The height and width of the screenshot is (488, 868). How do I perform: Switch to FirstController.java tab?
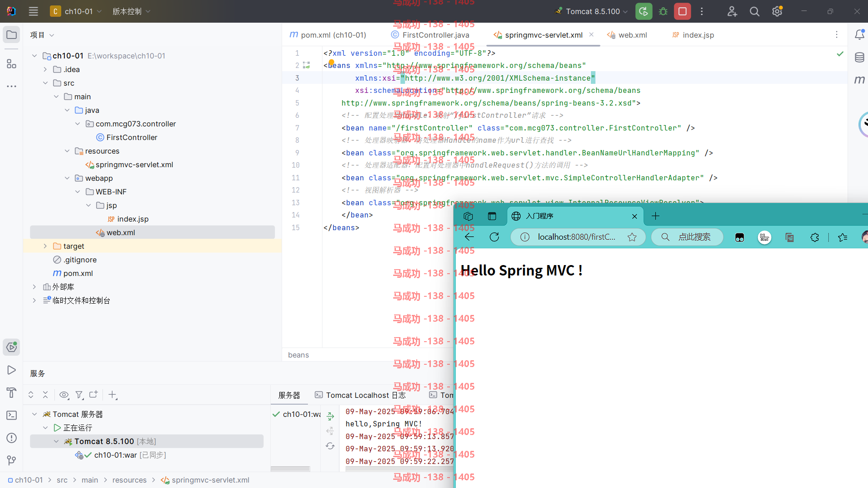coord(430,35)
